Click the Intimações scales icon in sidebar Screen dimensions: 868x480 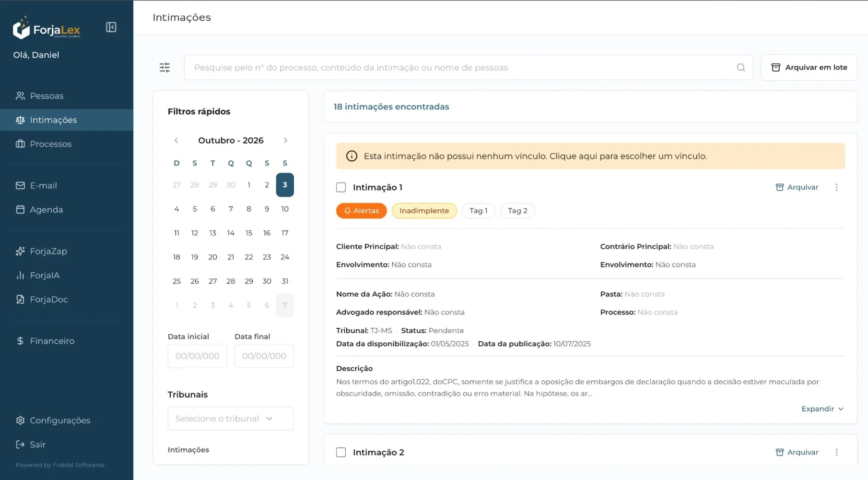pos(20,120)
